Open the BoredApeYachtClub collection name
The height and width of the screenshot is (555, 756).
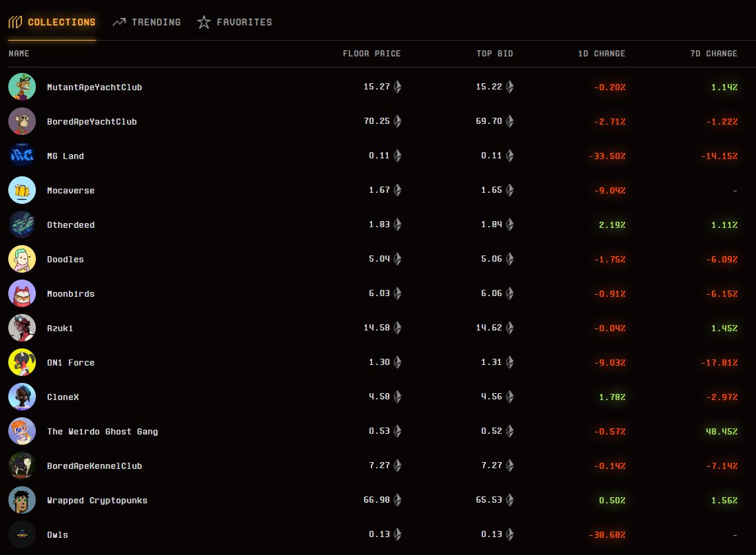coord(92,122)
